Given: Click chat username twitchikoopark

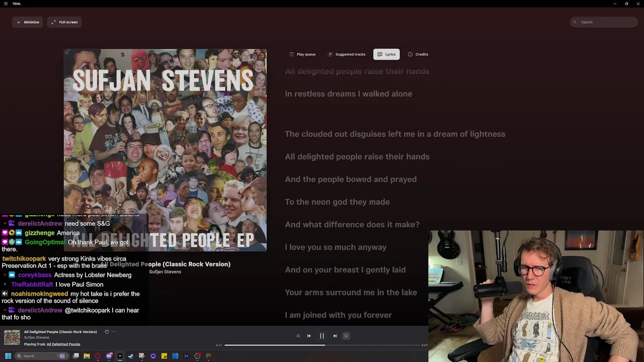Looking at the screenshot, I should 24,259.
